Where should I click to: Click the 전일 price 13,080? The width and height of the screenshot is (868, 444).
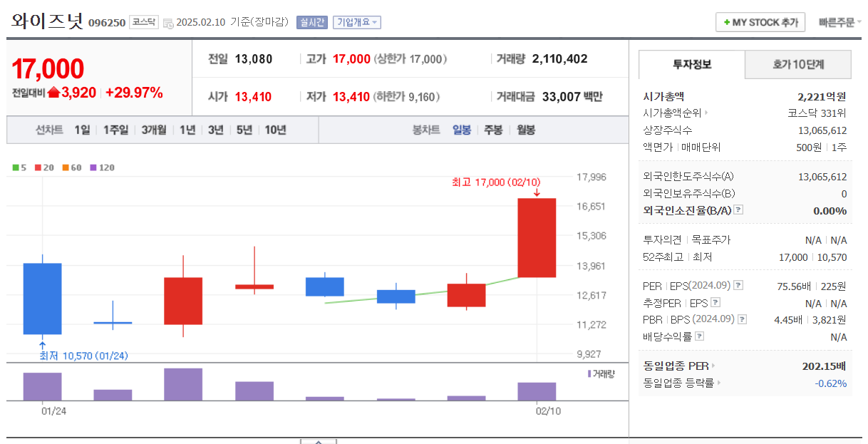click(253, 59)
